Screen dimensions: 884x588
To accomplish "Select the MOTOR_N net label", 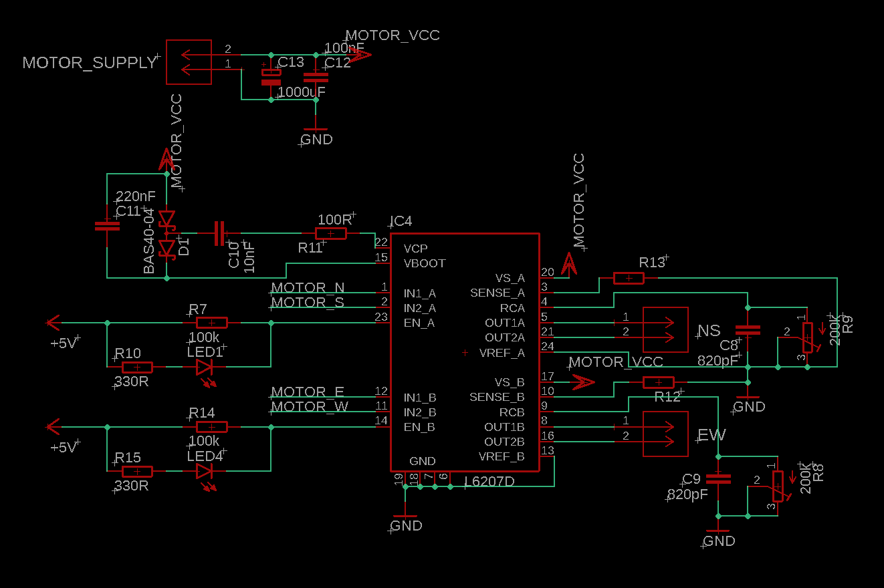I will point(306,287).
